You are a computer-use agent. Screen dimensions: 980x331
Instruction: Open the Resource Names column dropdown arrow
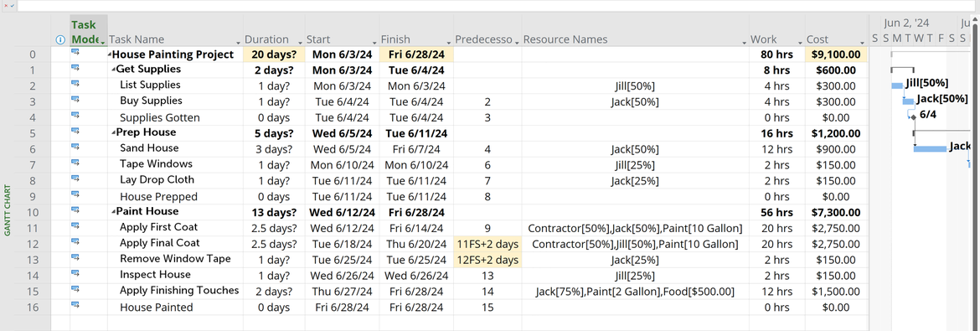click(x=744, y=41)
